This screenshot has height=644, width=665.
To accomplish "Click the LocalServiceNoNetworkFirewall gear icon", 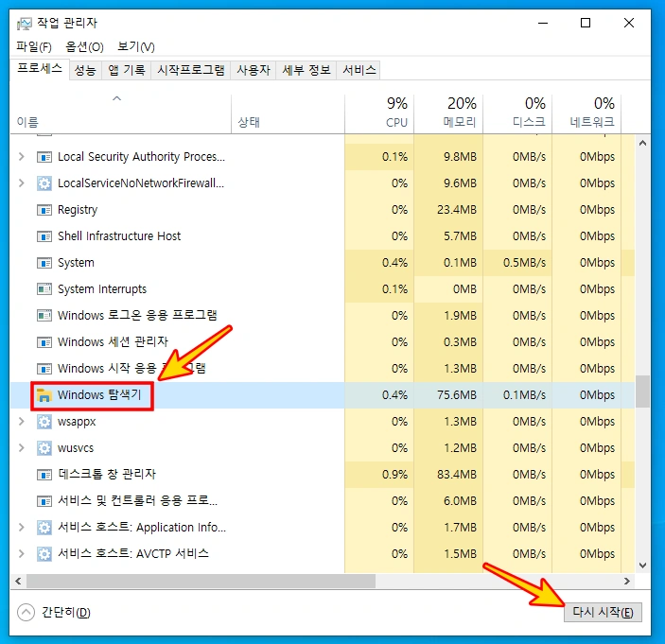I will pyautogui.click(x=44, y=183).
